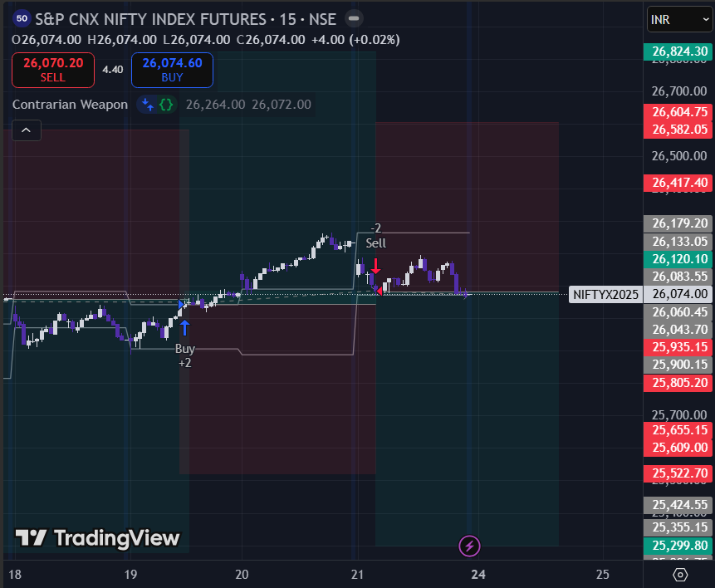Click the 26,604.75 red price axis label
Viewport: 715px width, 588px height.
coord(679,112)
